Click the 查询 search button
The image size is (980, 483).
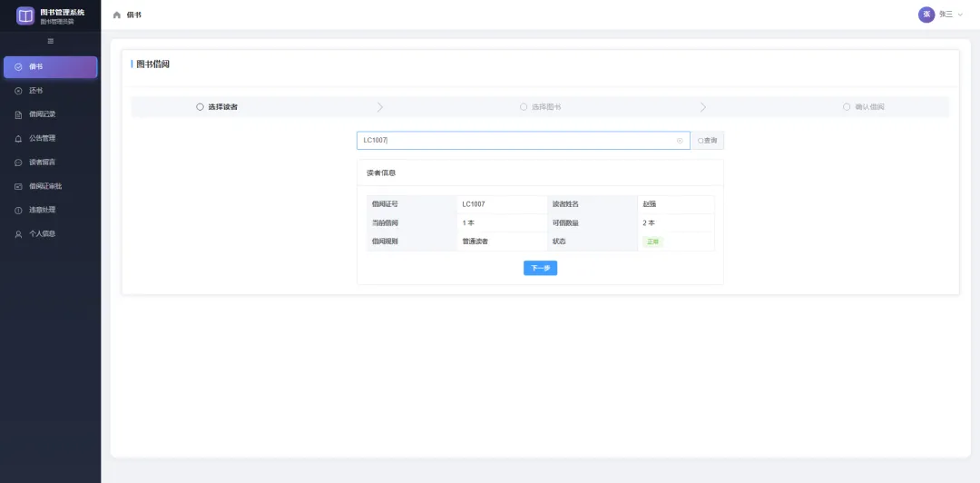(x=708, y=141)
